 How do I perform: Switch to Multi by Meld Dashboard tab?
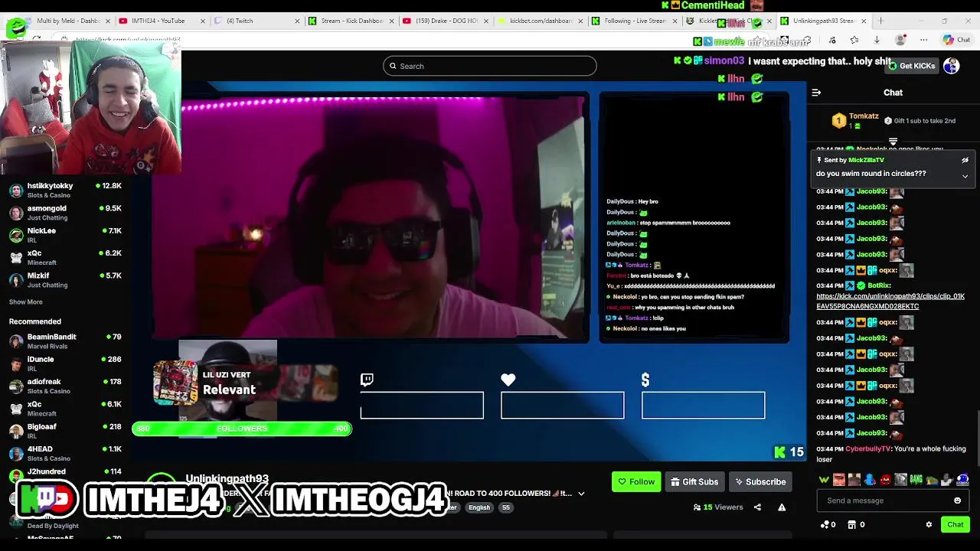point(64,21)
